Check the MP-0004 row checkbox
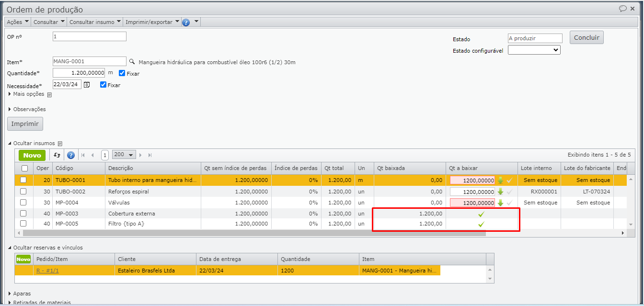This screenshot has height=306, width=644. point(23,202)
